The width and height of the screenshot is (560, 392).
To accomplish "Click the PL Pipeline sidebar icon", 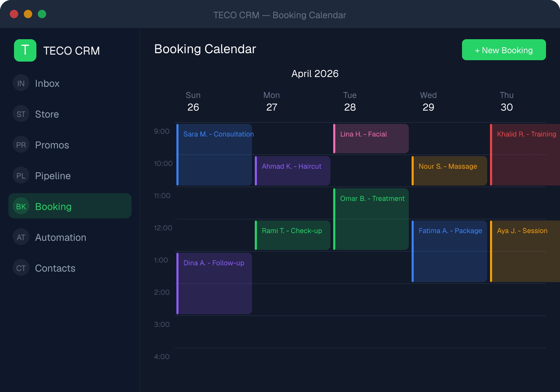I will pyautogui.click(x=21, y=175).
